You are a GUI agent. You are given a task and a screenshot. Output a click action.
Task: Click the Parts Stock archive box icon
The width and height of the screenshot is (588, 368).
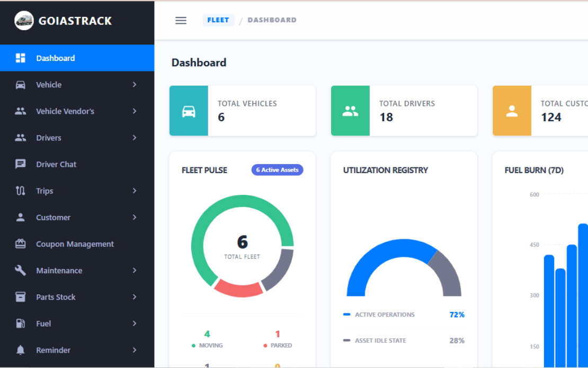pyautogui.click(x=20, y=297)
